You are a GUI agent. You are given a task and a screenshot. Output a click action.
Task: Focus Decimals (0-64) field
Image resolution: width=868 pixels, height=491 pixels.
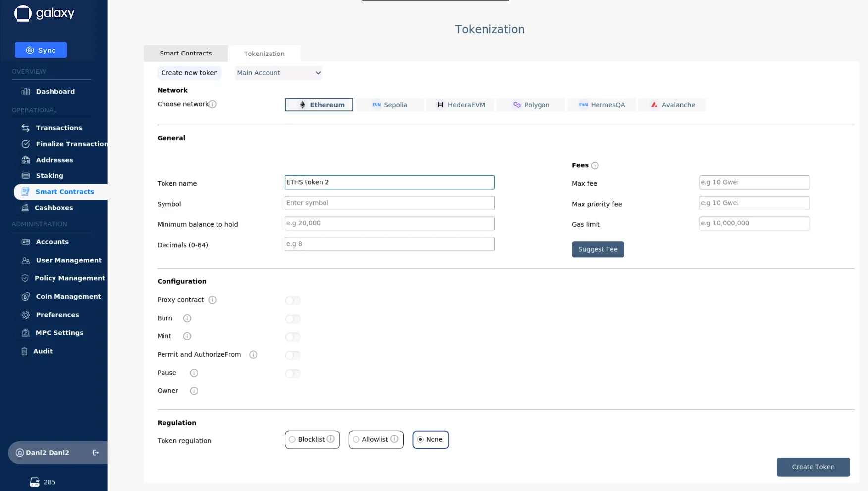389,244
